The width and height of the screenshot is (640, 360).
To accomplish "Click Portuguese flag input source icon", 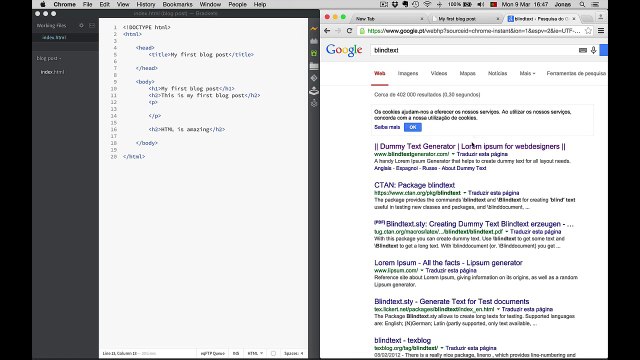I will click(493, 4).
